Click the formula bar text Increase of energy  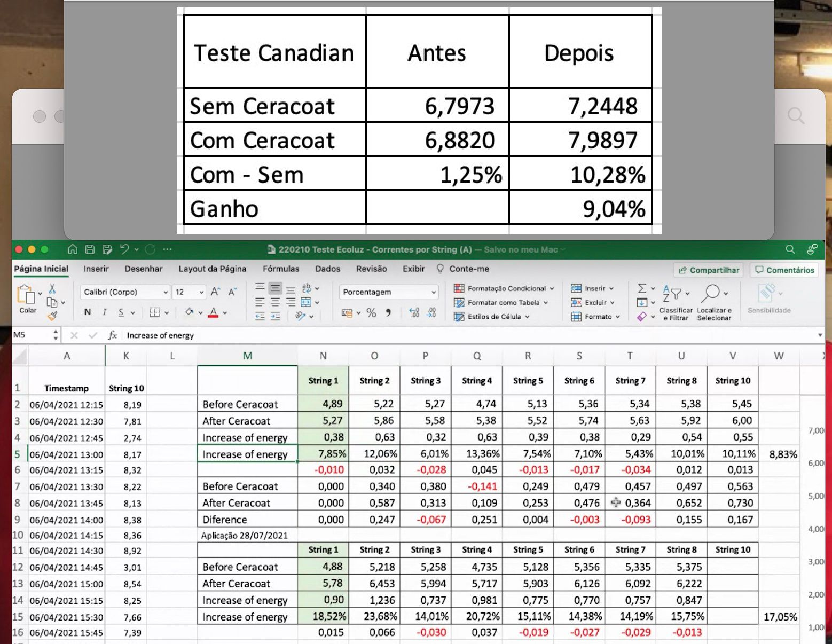tap(160, 335)
